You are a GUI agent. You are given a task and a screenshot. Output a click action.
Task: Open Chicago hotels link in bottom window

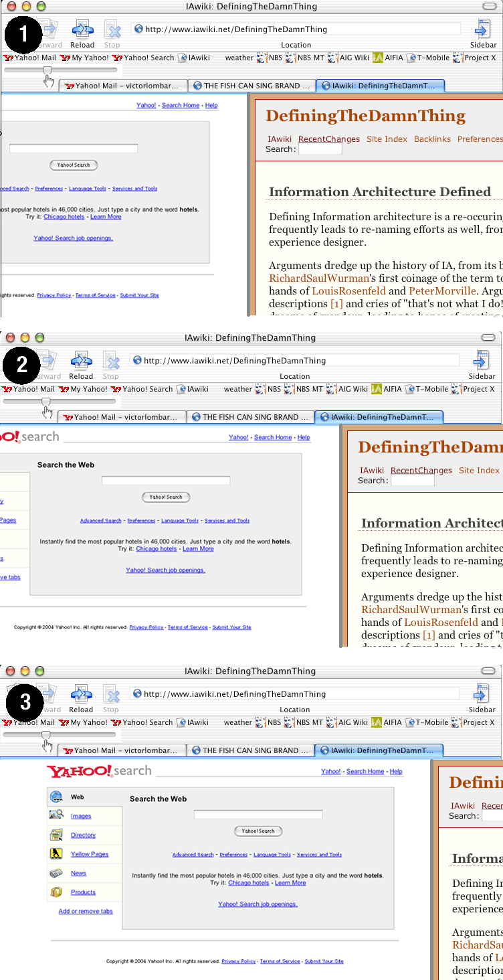(x=249, y=883)
